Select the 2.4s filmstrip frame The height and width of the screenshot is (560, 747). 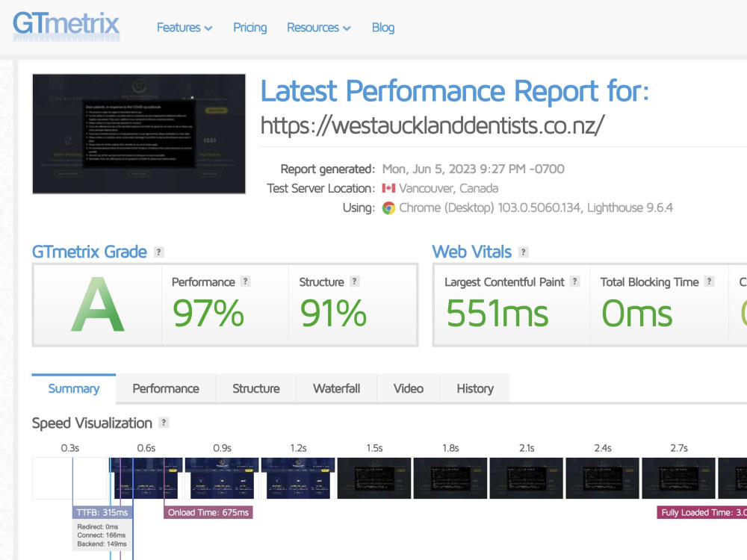click(603, 478)
